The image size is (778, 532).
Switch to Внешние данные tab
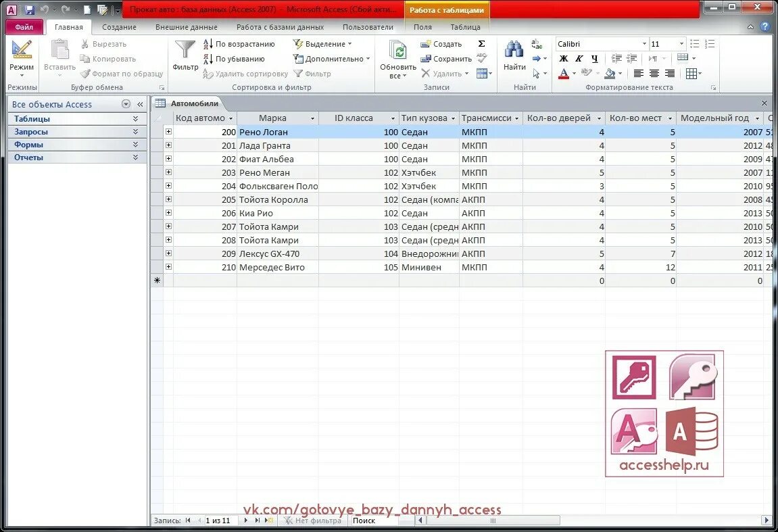(x=186, y=27)
